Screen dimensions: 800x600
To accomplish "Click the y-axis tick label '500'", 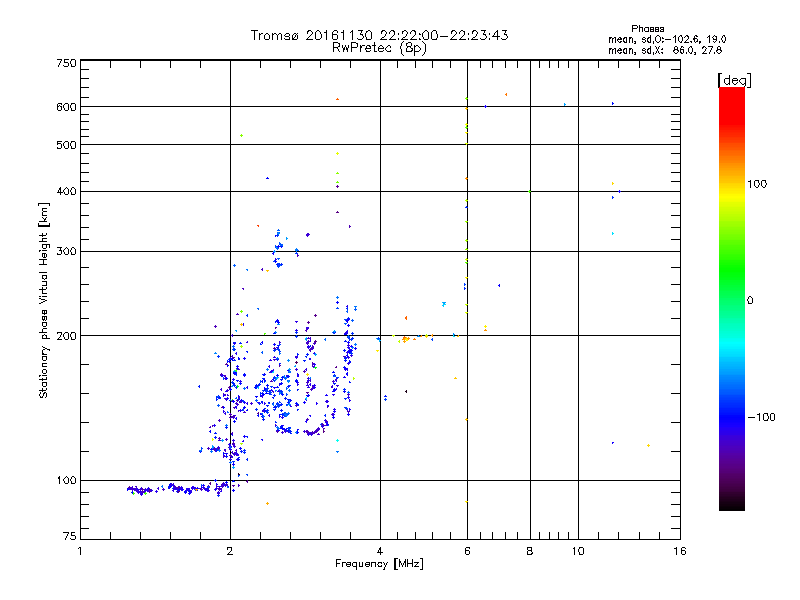I will click(66, 145).
